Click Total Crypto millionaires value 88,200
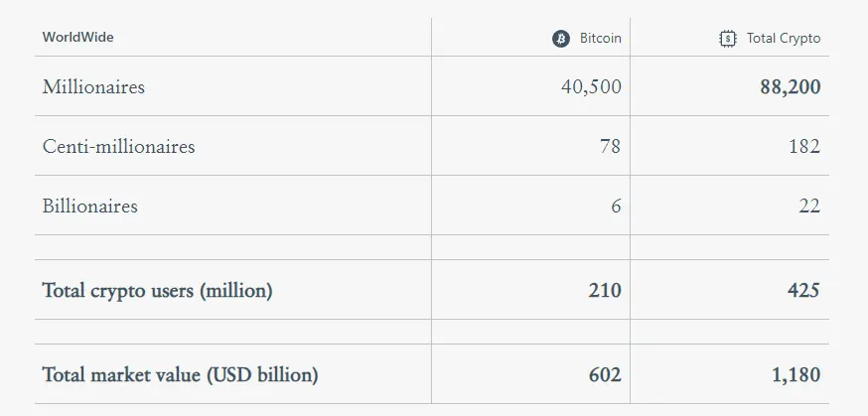This screenshot has width=868, height=416. point(791,86)
